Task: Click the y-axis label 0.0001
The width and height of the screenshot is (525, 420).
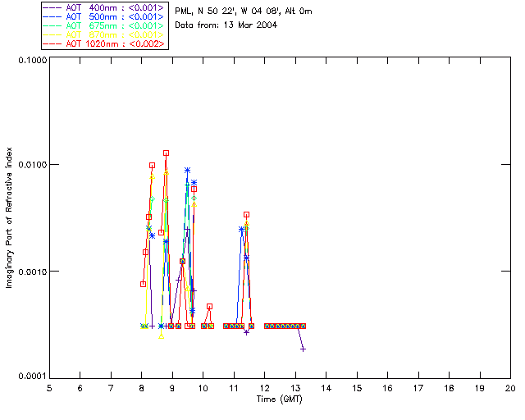Action: click(x=32, y=377)
